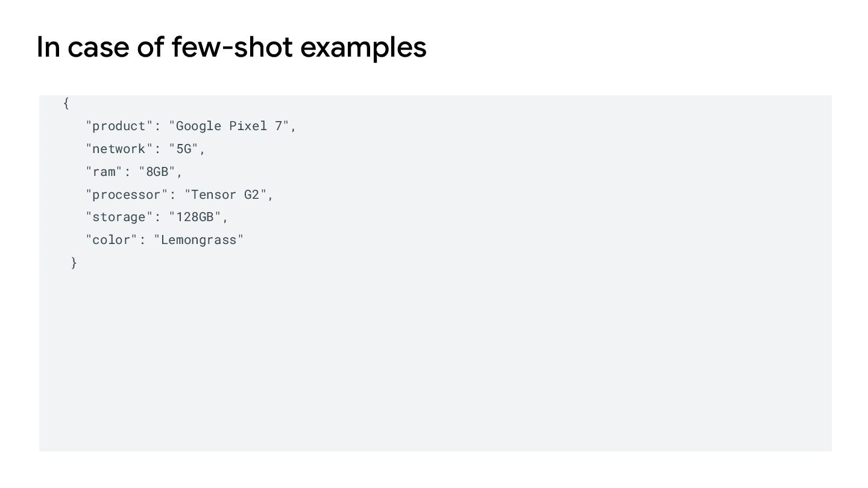Click the "color" key
Image resolution: width=868 pixels, height=488 pixels.
(x=112, y=240)
